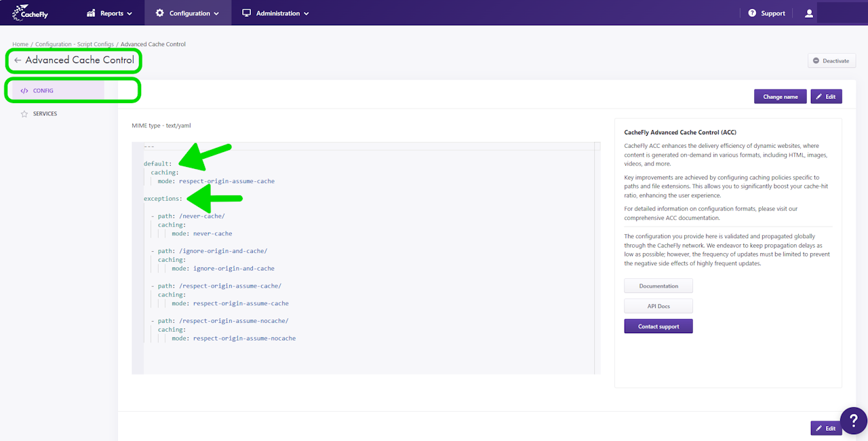The width and height of the screenshot is (868, 441).
Task: Click the Configuration gear icon
Action: [x=159, y=13]
